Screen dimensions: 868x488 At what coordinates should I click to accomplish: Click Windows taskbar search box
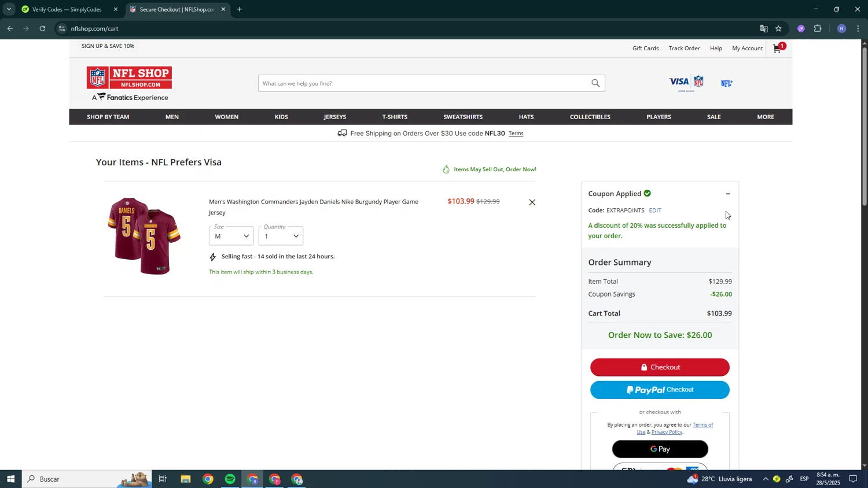click(87, 479)
